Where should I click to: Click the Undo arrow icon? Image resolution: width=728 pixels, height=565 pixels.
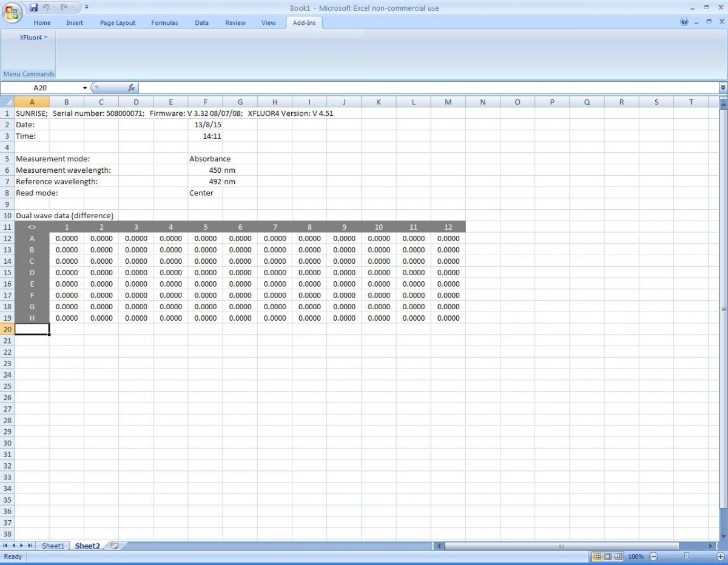(x=47, y=8)
